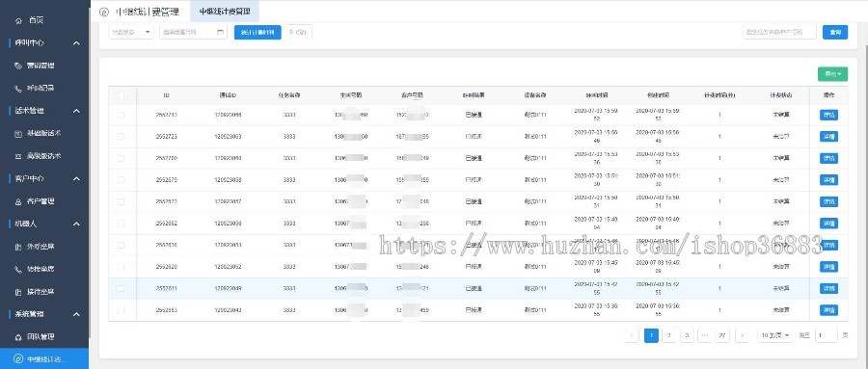Open 首页 via its home icon
The width and height of the screenshot is (868, 369).
coord(19,20)
